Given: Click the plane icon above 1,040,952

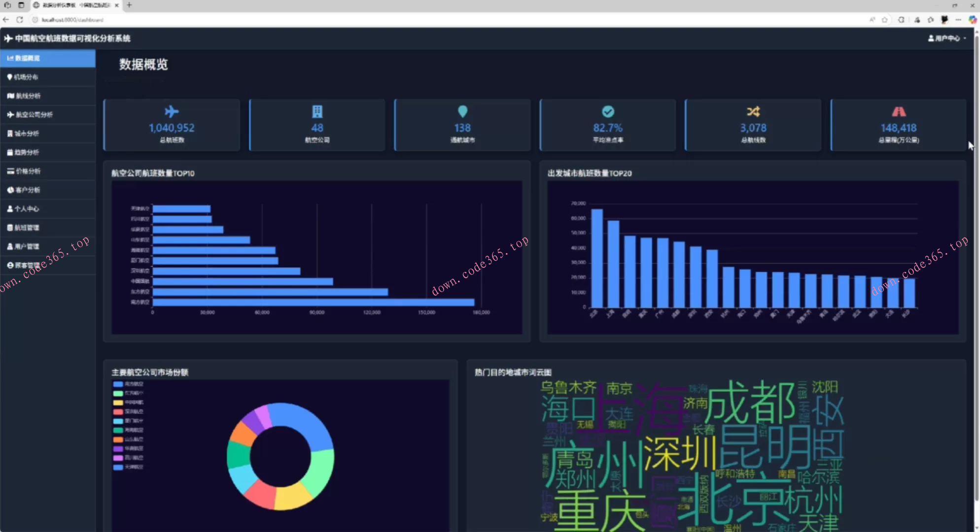Looking at the screenshot, I should (x=172, y=112).
